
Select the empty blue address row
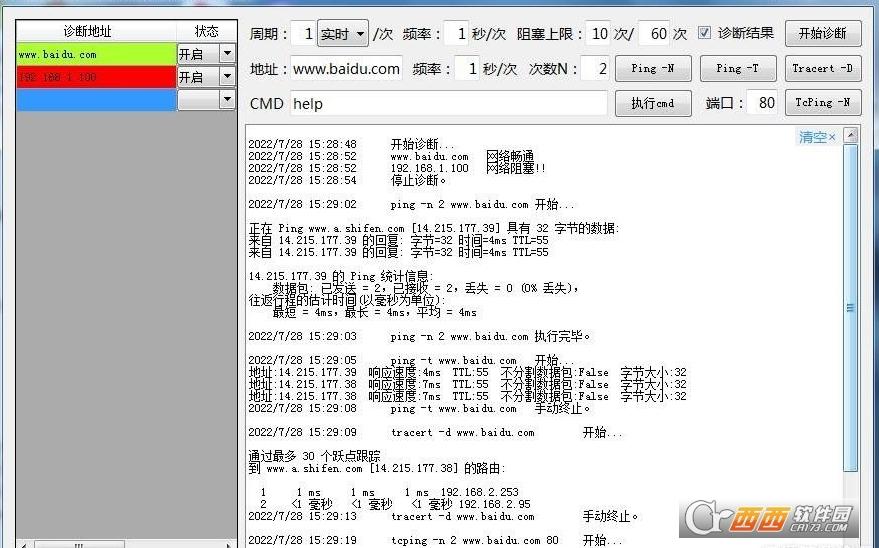tap(96, 100)
